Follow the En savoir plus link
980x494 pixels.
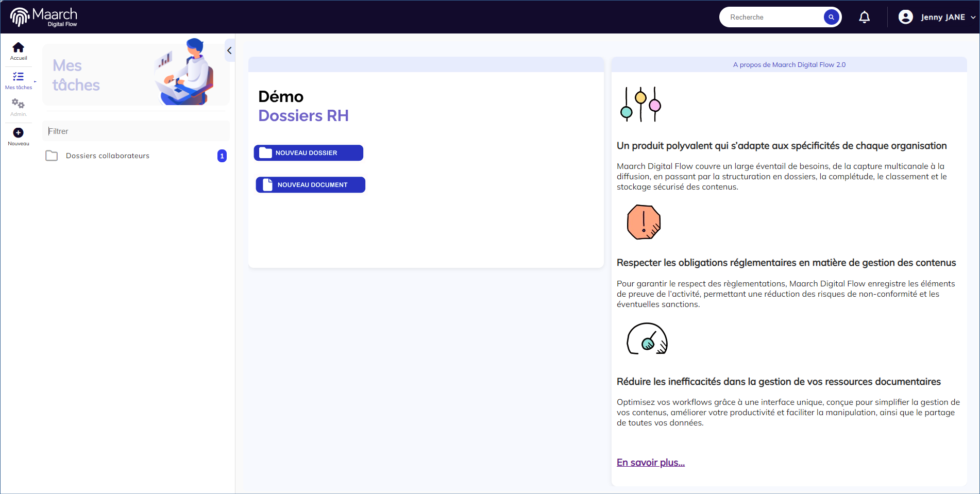pyautogui.click(x=651, y=463)
